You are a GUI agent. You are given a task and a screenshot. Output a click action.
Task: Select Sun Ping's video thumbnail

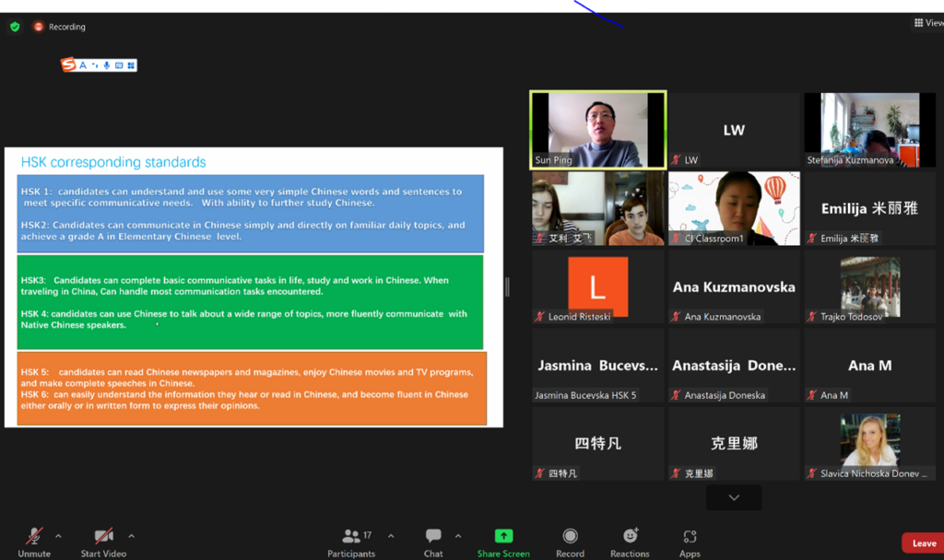pyautogui.click(x=598, y=130)
